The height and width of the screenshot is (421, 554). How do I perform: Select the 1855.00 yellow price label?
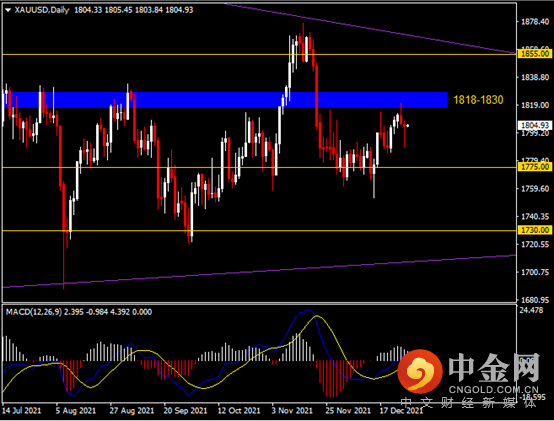[535, 54]
